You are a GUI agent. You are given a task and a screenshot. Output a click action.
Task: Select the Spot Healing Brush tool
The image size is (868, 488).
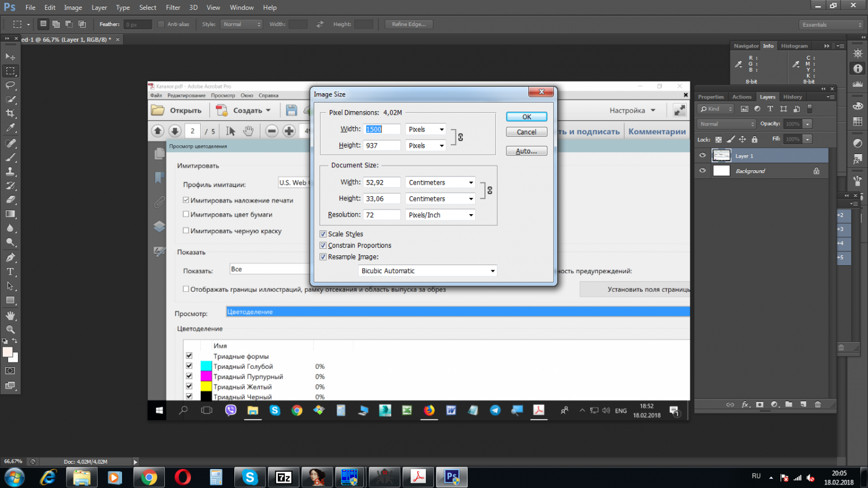click(x=10, y=143)
